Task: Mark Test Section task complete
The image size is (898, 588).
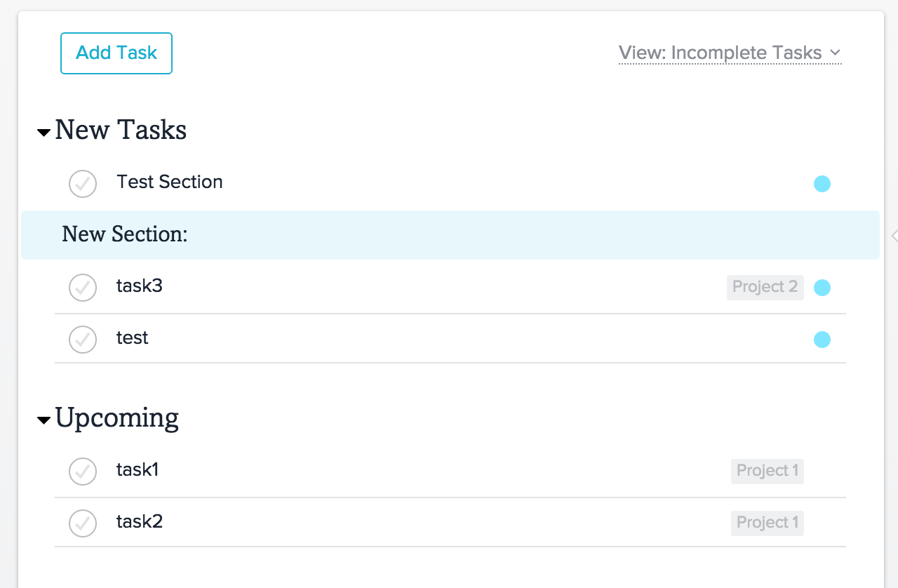Action: pyautogui.click(x=83, y=184)
